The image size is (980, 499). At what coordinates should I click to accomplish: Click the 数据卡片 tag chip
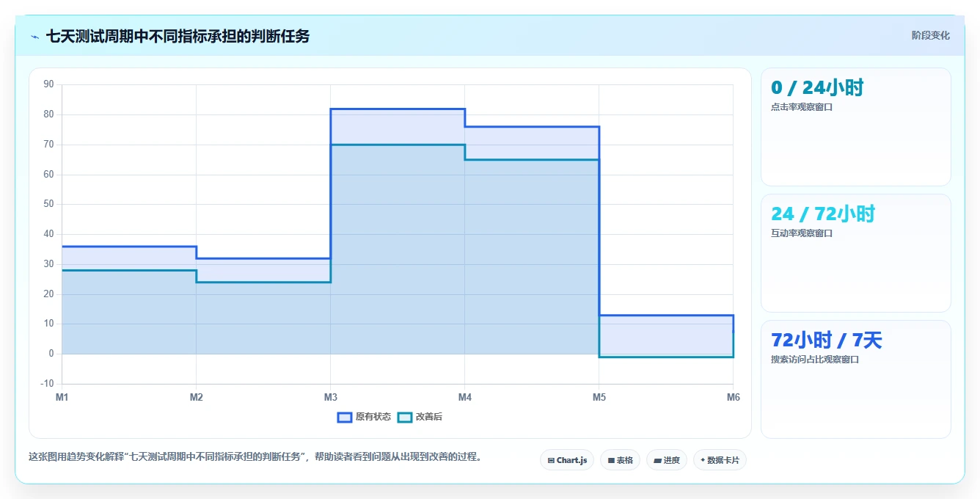(x=720, y=460)
